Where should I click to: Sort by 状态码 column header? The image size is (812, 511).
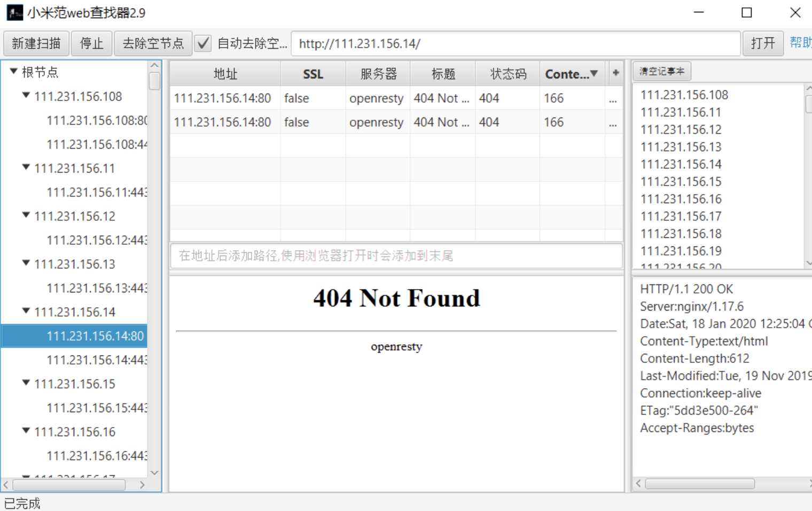[507, 74]
